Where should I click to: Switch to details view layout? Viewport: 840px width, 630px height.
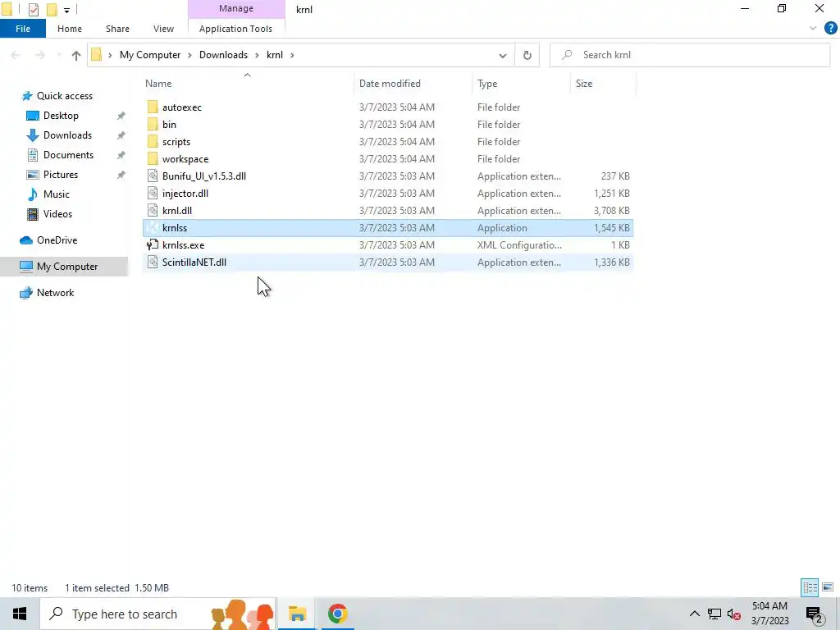click(810, 587)
